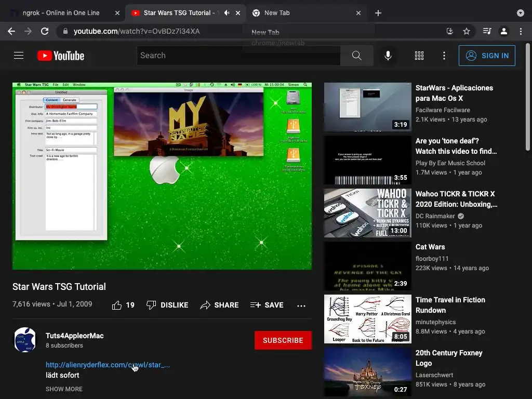
Task: Open Time Travel in Fiction Rundown title
Action: [x=450, y=305]
